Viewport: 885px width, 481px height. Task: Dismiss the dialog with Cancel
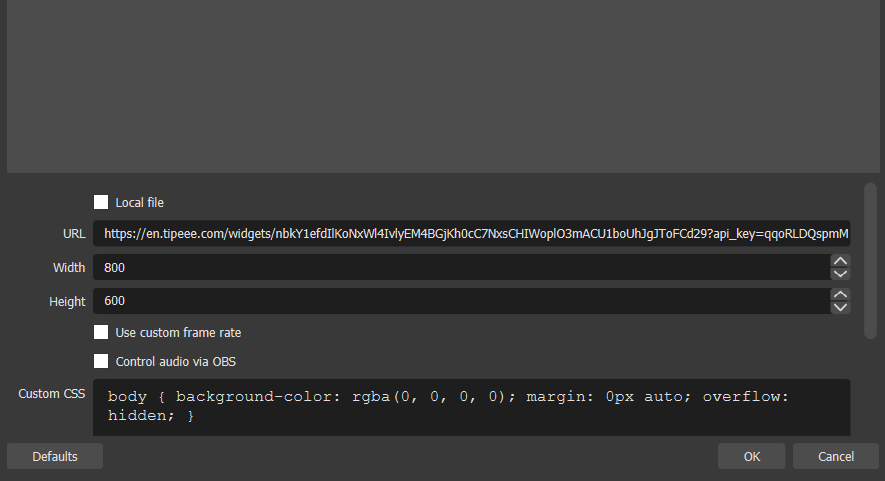coord(835,456)
